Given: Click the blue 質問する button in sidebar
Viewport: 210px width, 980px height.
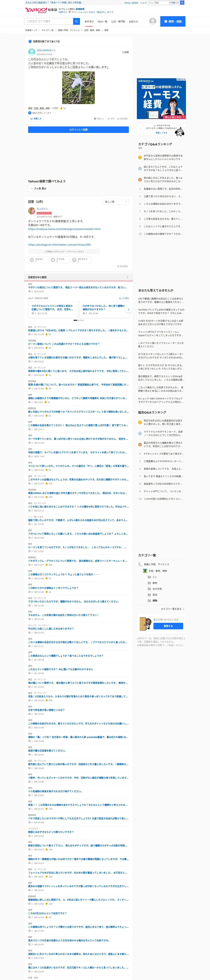Looking at the screenshot, I should click(x=168, y=626).
